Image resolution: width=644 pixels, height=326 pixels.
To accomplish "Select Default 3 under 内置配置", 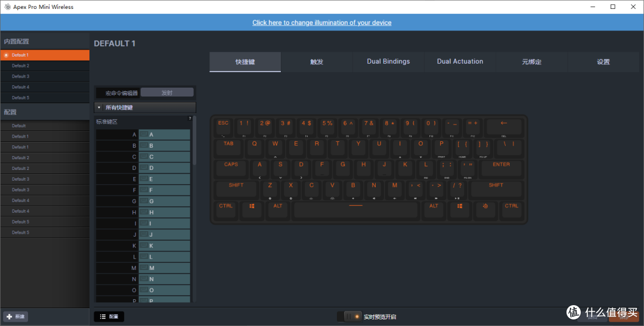I will pos(45,76).
